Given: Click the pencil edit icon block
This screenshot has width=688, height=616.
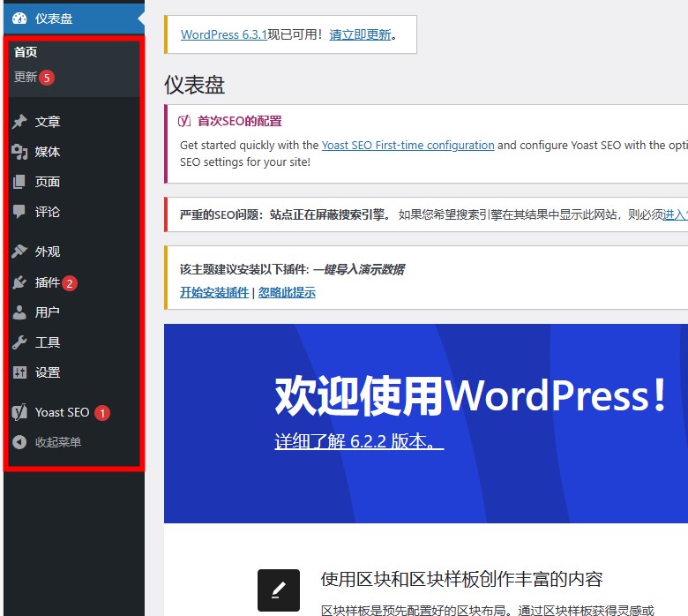Looking at the screenshot, I should 279,590.
